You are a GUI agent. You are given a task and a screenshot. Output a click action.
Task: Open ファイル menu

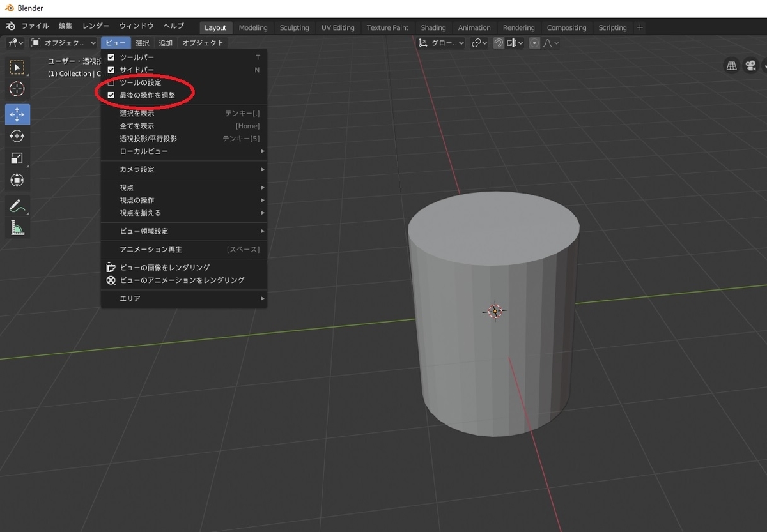coord(35,26)
